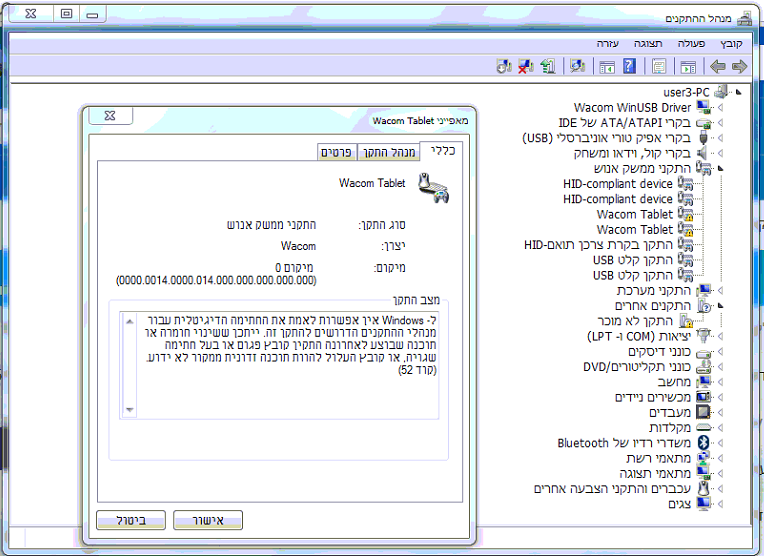
Task: Switch to the Details (פרטים) tab
Action: point(336,153)
